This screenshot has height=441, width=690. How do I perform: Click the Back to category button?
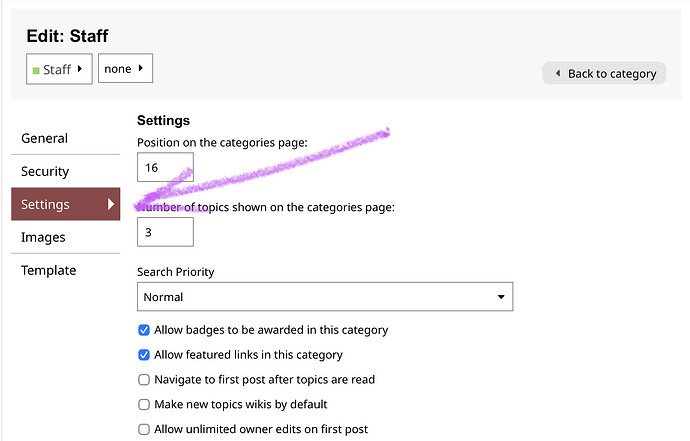point(604,73)
